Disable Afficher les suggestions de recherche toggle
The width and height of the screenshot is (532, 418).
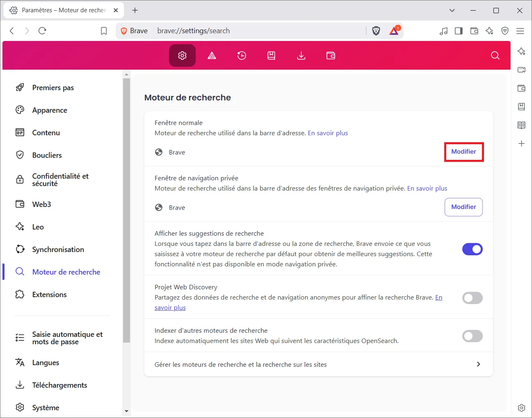click(472, 249)
